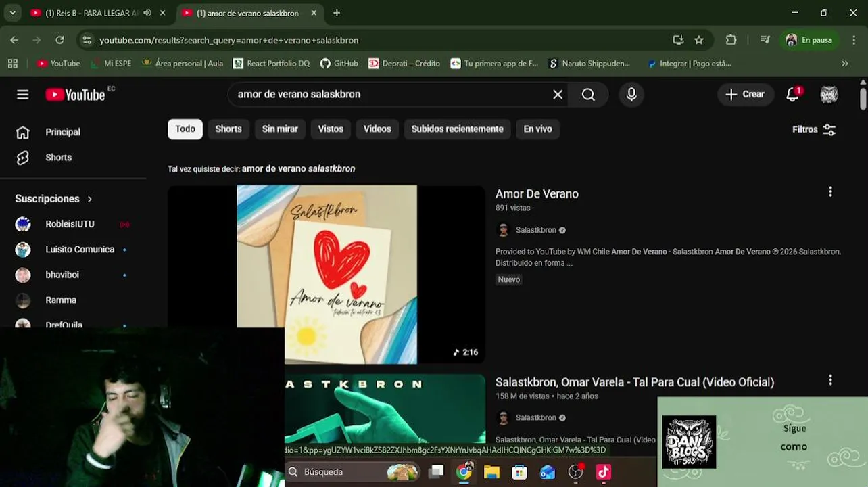
Task: Click the Windows Búsqueda search box
Action: 353,472
